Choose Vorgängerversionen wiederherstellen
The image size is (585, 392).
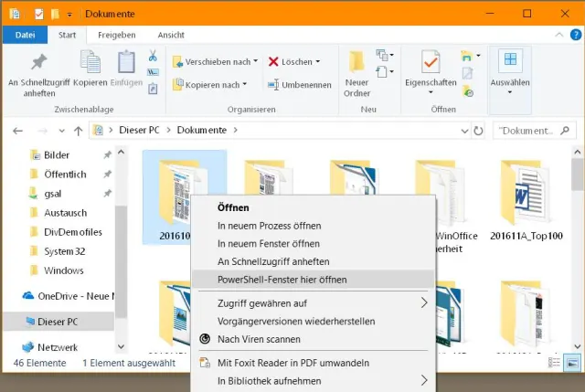point(313,321)
